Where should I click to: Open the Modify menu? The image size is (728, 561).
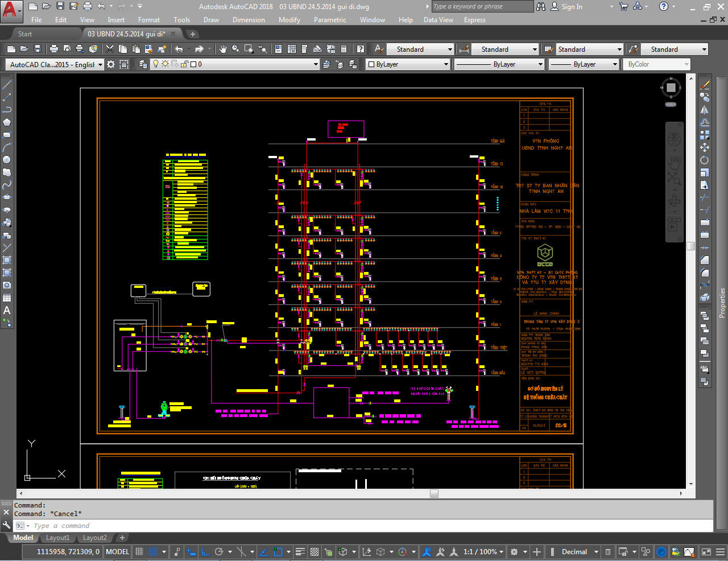tap(289, 19)
